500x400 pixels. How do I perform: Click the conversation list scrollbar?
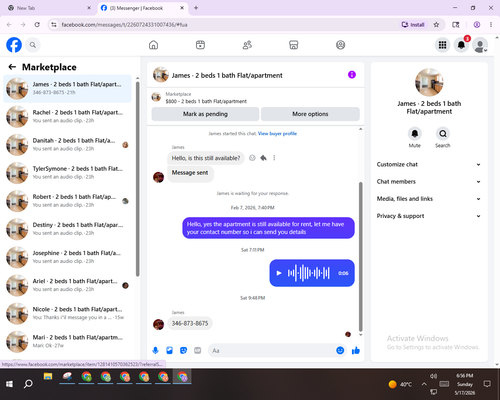[x=137, y=178]
